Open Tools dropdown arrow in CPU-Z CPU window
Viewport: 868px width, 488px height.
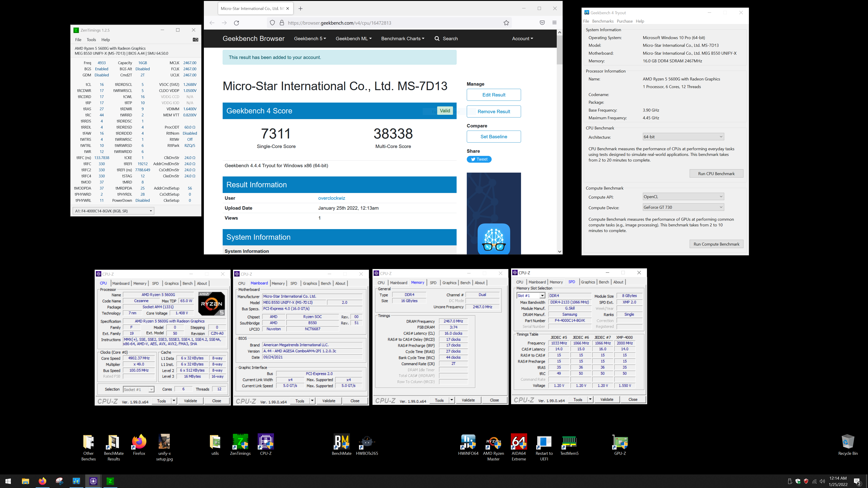(x=174, y=401)
